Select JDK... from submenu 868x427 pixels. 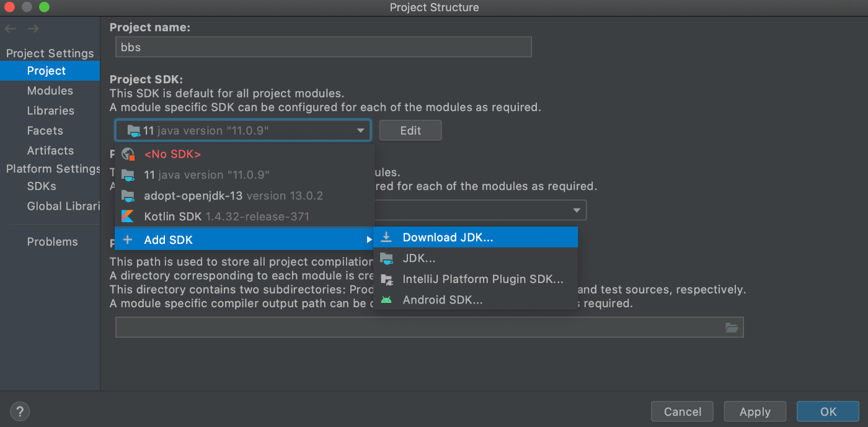click(x=476, y=259)
